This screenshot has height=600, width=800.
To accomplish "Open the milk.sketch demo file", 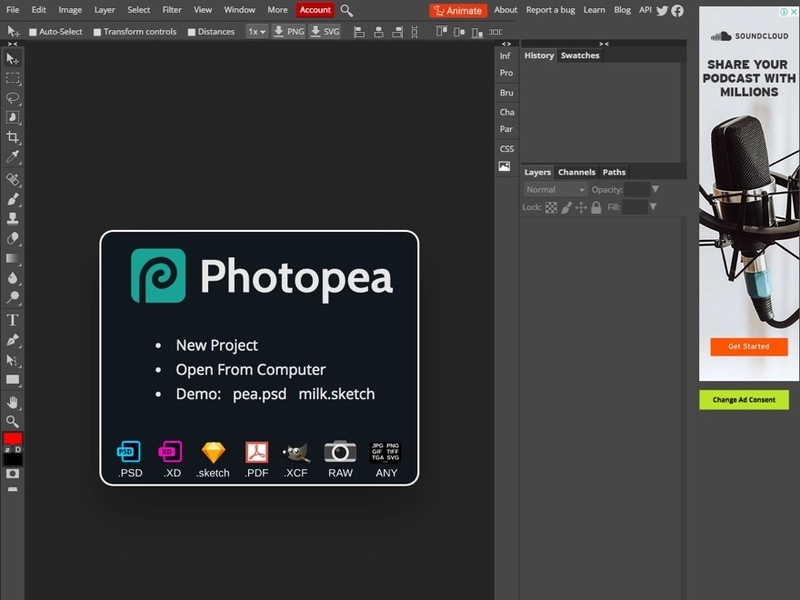I will point(337,394).
